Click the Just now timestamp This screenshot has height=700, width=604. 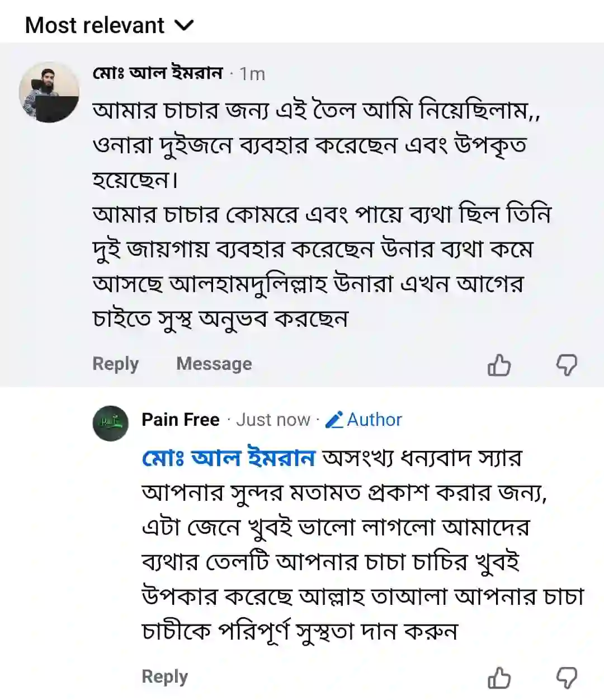pyautogui.click(x=273, y=420)
